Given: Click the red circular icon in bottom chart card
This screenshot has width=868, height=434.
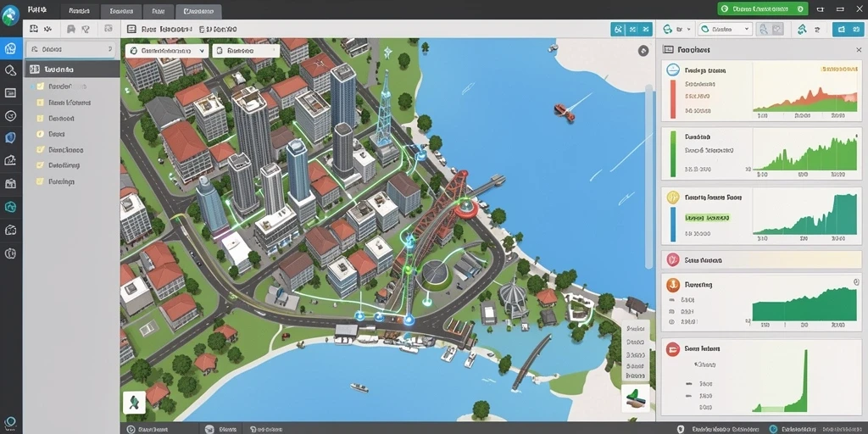Looking at the screenshot, I should [673, 348].
